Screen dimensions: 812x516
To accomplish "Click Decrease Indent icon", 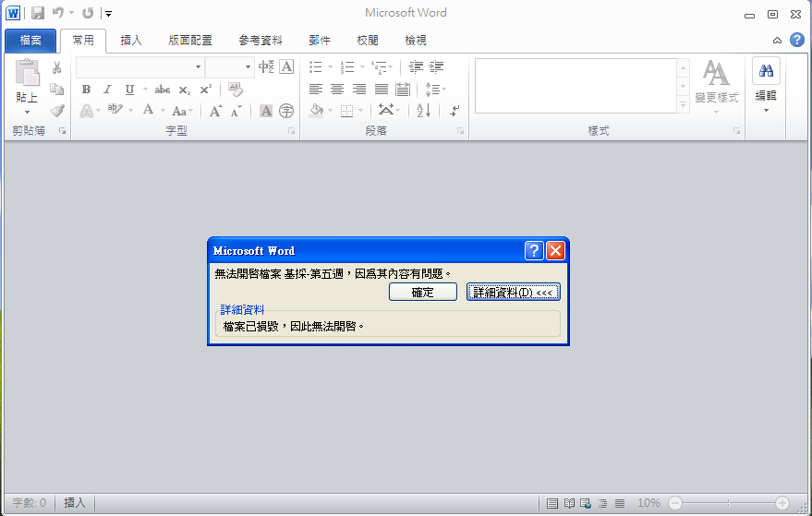I will tap(416, 66).
